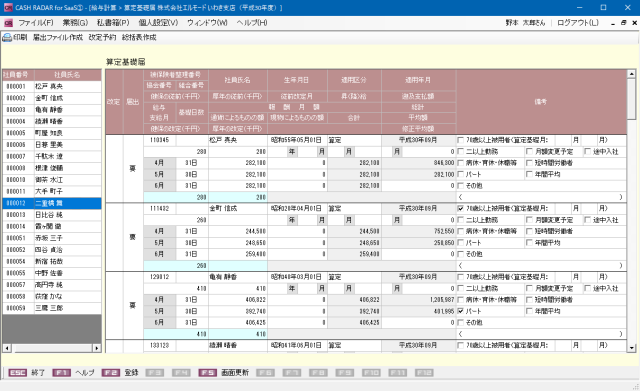
Task: Click 届出ファイル作成 in toolbar
Action: [x=58, y=38]
